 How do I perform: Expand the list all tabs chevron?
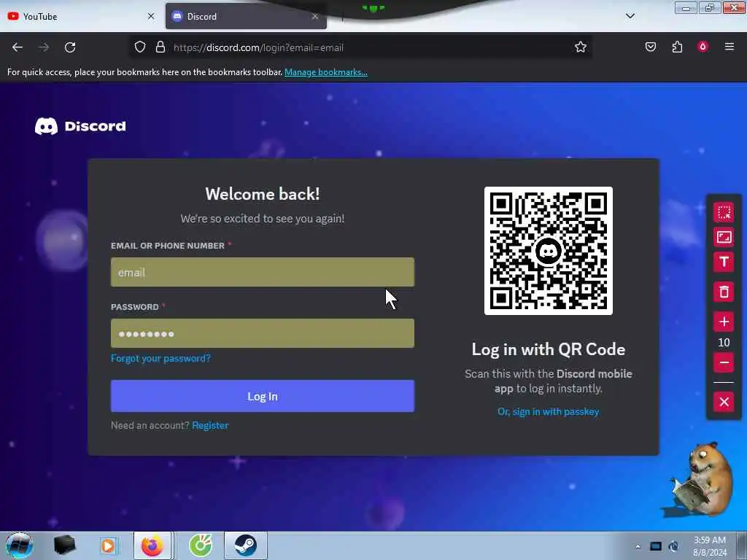point(630,16)
